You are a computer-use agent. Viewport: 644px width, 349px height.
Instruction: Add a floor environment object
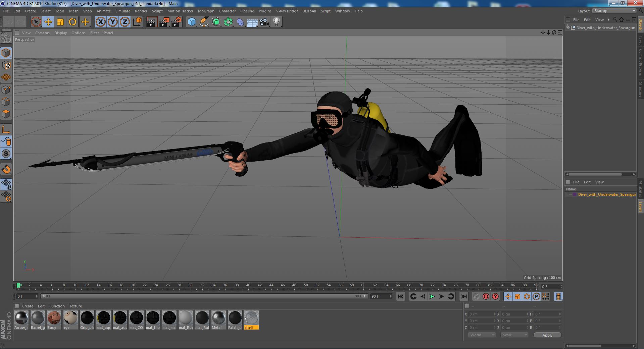coord(252,22)
